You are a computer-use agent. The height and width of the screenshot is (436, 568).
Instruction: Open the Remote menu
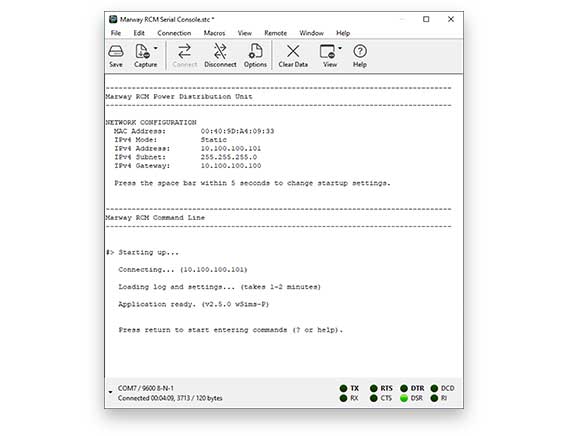coord(276,33)
